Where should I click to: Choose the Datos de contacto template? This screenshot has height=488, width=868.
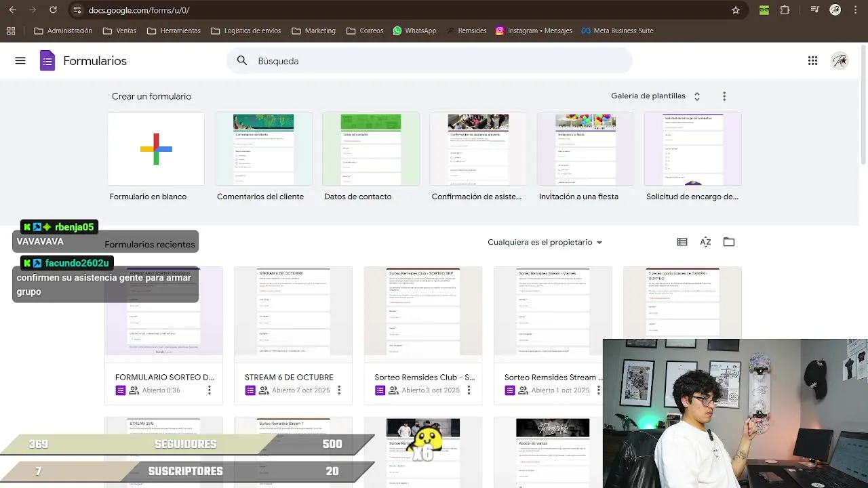point(370,149)
